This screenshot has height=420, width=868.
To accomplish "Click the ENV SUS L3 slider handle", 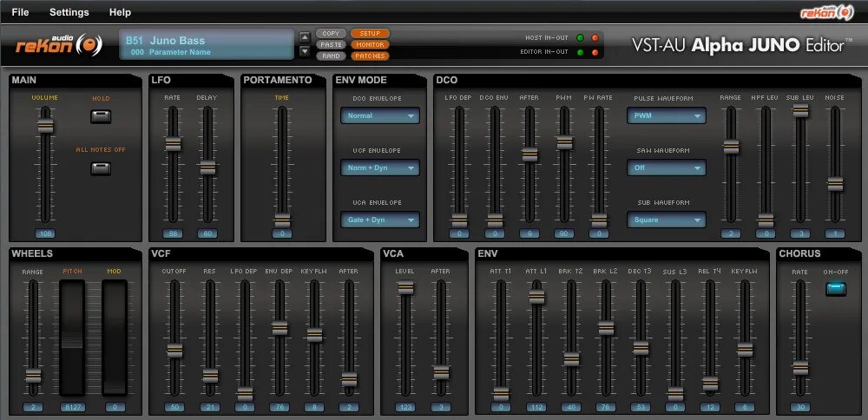I will pyautogui.click(x=675, y=393).
